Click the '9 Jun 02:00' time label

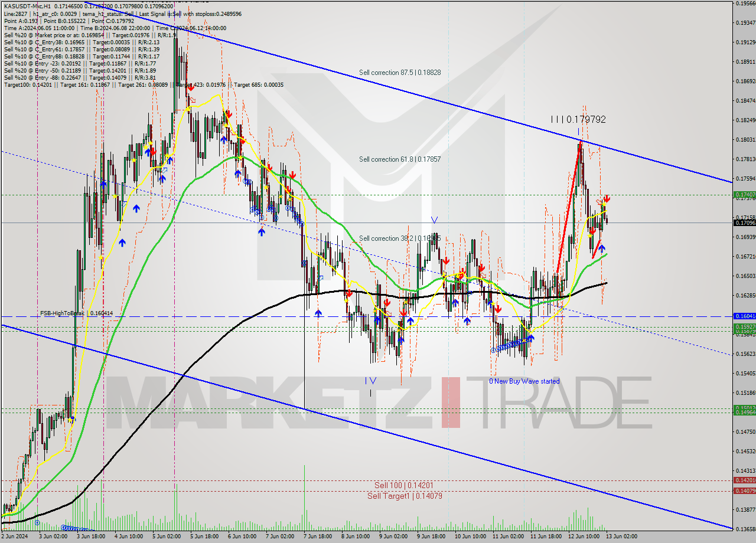tap(394, 537)
